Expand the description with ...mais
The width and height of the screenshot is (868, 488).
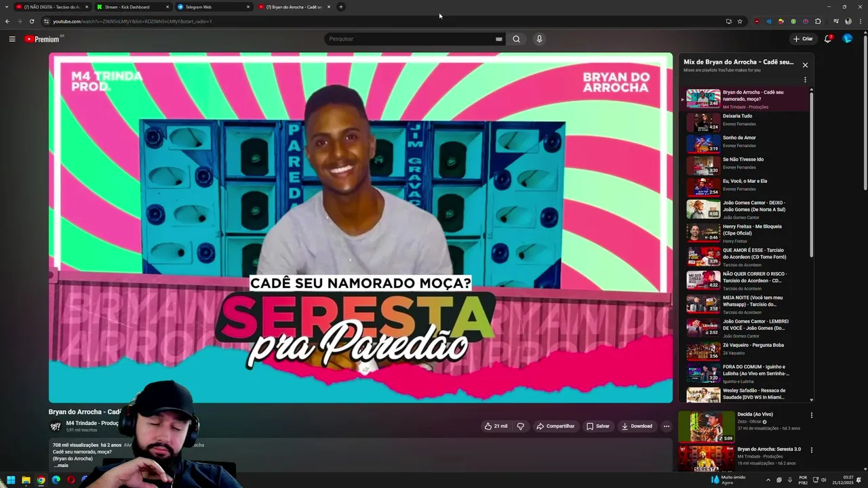coord(61,466)
